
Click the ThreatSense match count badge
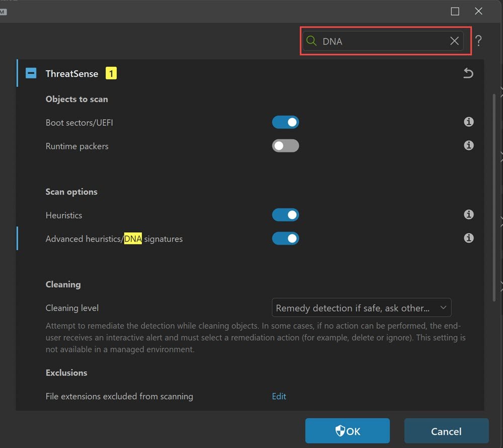point(111,73)
